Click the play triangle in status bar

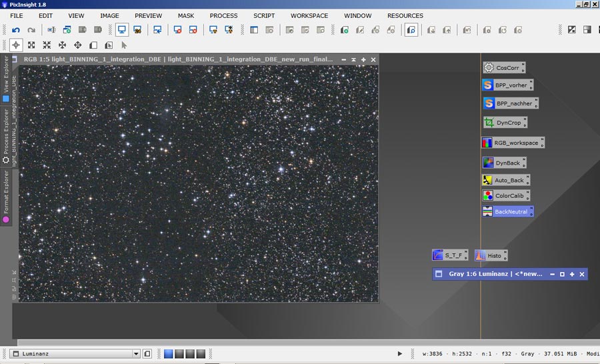(400, 353)
